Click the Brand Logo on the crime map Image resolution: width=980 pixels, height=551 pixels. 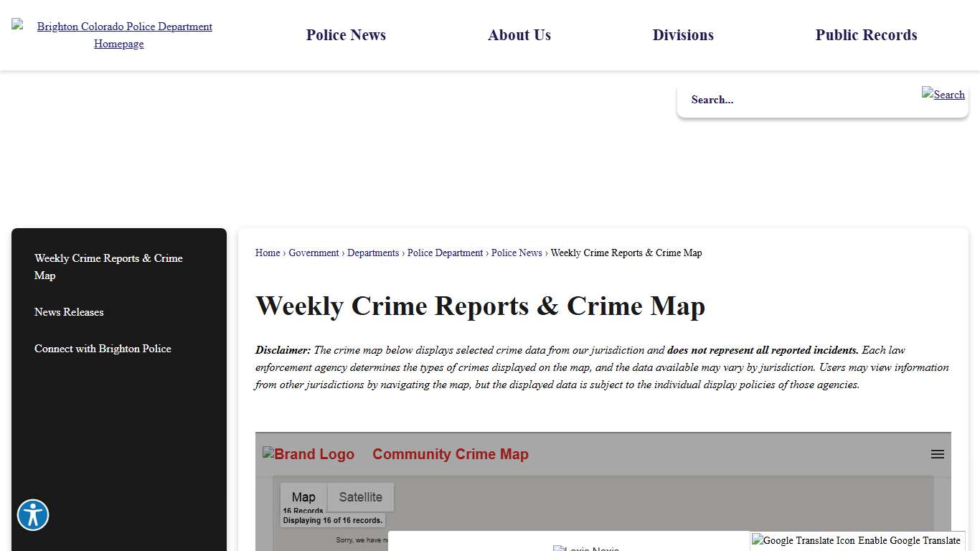(x=308, y=453)
